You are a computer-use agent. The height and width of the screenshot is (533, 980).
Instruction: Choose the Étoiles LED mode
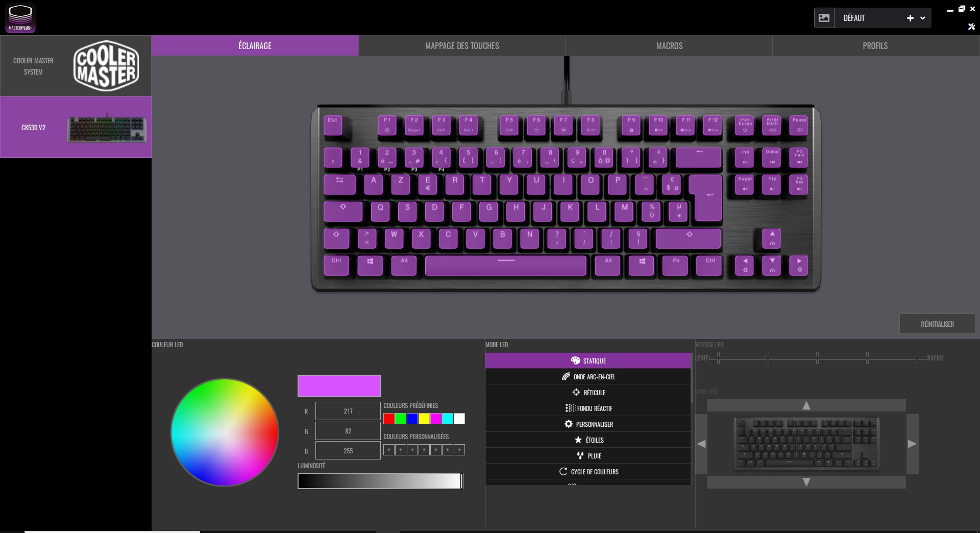point(588,440)
